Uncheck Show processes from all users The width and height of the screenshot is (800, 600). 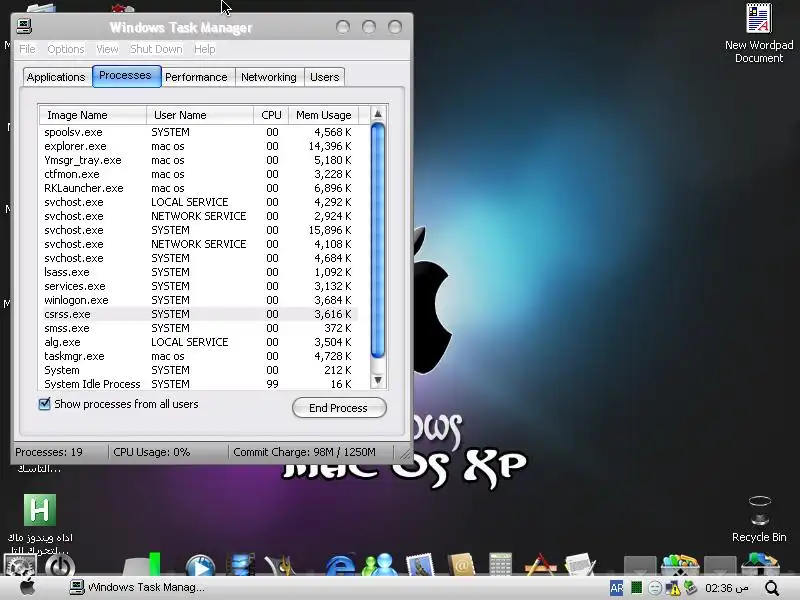tap(44, 404)
